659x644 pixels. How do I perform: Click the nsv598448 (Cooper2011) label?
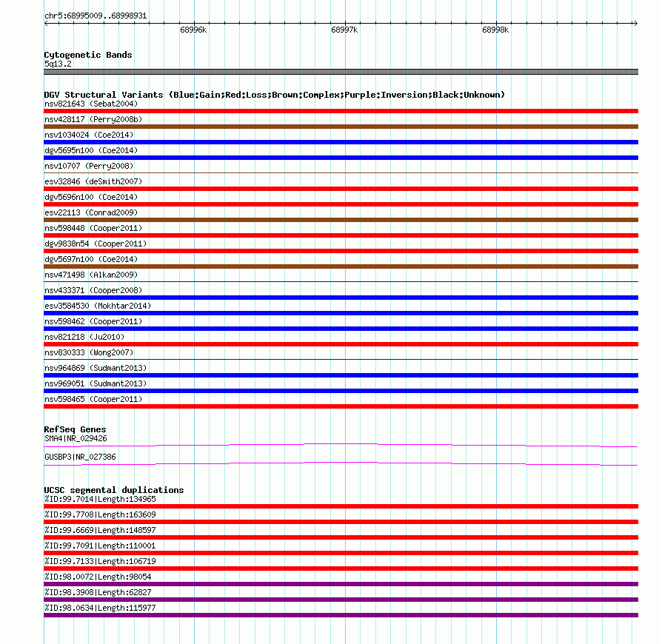tap(93, 228)
